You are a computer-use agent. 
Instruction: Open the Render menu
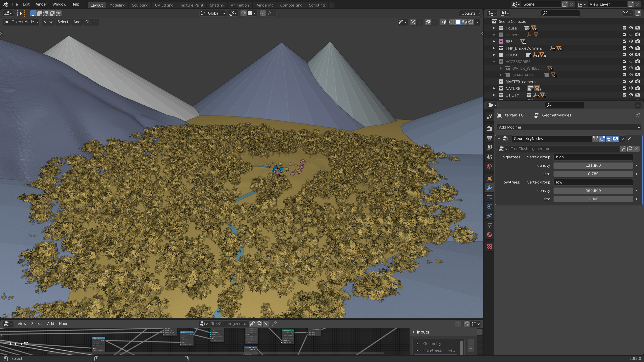(x=41, y=4)
